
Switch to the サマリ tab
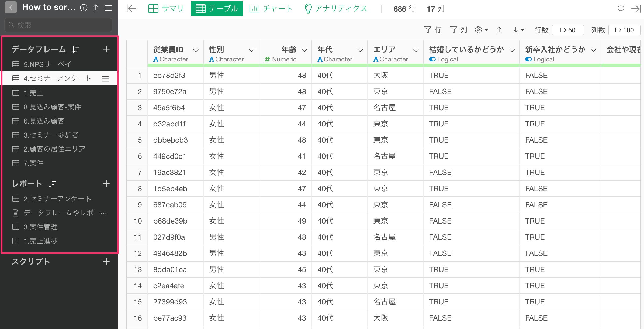tap(166, 9)
